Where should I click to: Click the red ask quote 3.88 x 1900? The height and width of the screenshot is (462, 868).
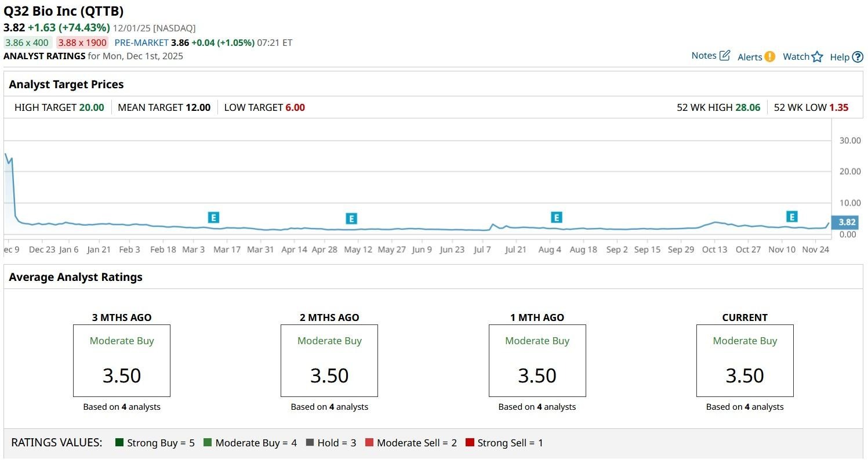point(82,42)
